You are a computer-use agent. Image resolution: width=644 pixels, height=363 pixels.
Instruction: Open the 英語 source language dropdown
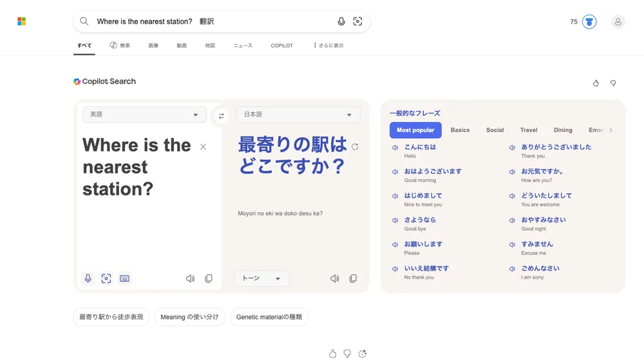144,115
